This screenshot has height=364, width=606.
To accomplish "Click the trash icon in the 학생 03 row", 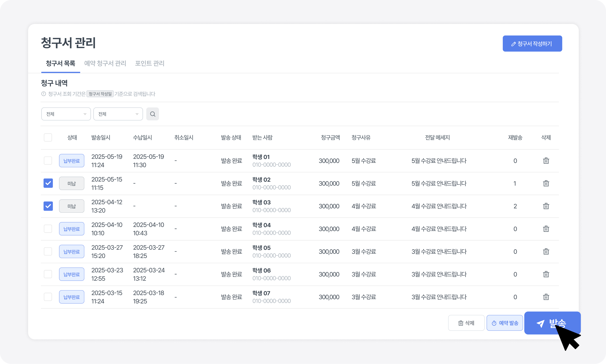I will point(546,206).
